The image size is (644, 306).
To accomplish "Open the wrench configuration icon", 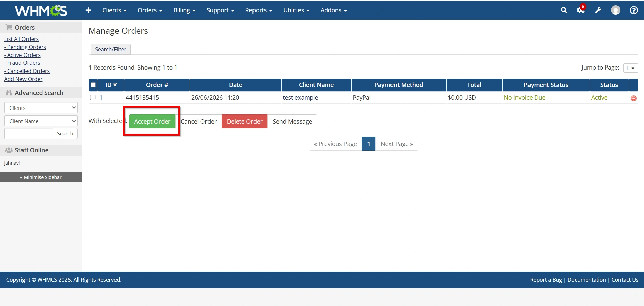I will (x=598, y=10).
